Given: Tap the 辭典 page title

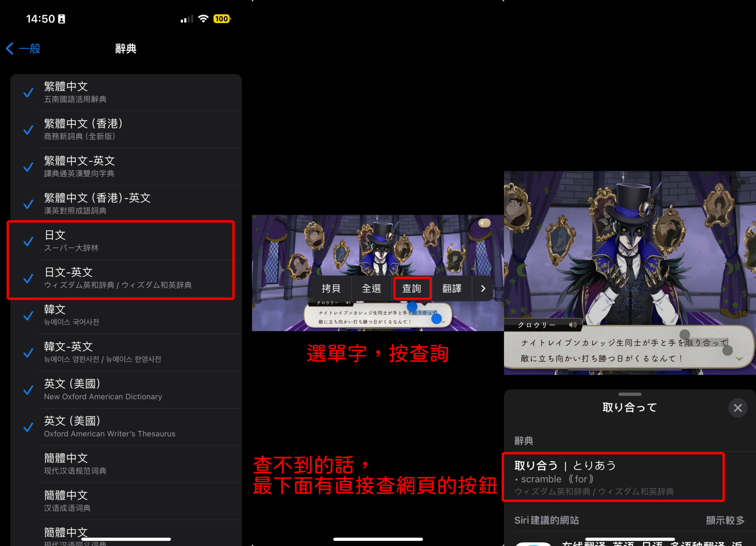Looking at the screenshot, I should click(x=126, y=48).
